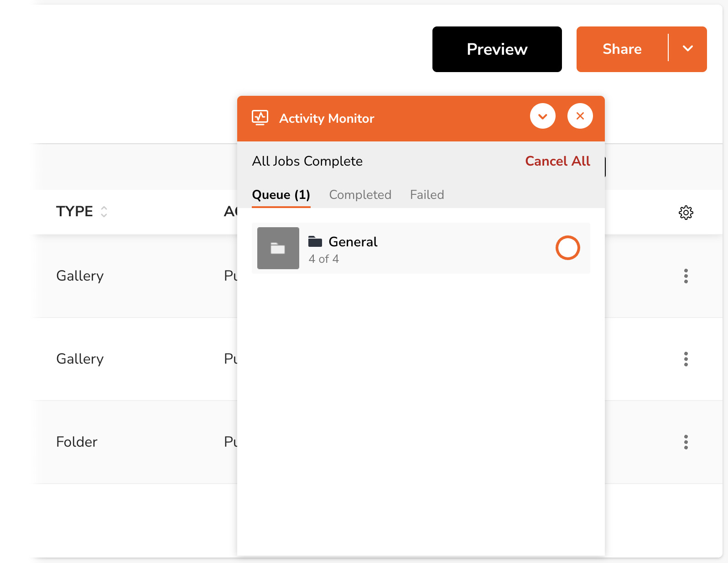Click the General folder thumbnail
The height and width of the screenshot is (563, 728).
tap(278, 248)
